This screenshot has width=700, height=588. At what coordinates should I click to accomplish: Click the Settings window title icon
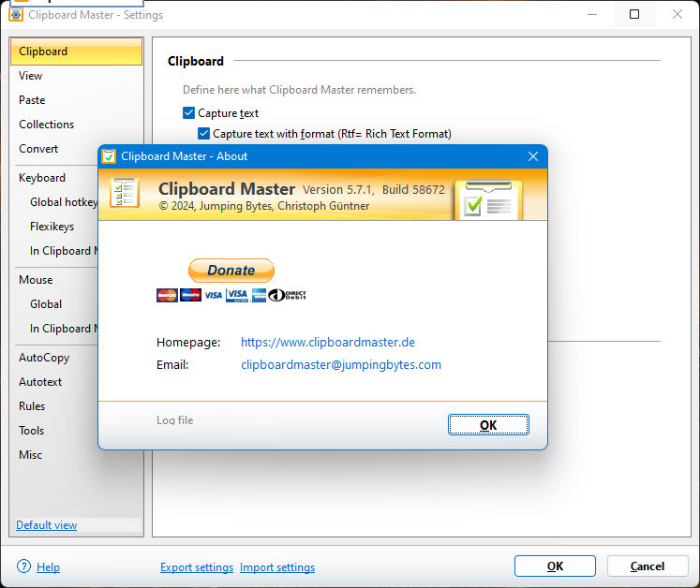point(16,15)
